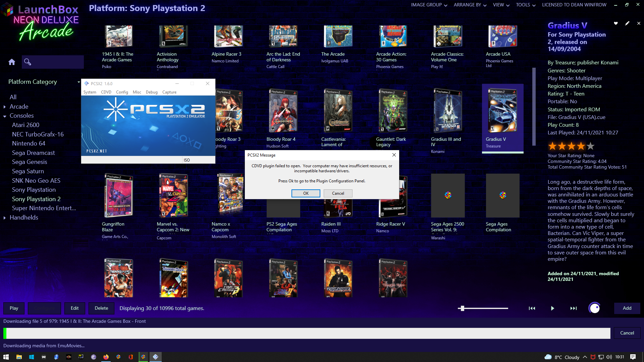Open Firefox from the taskbar

pos(106,357)
